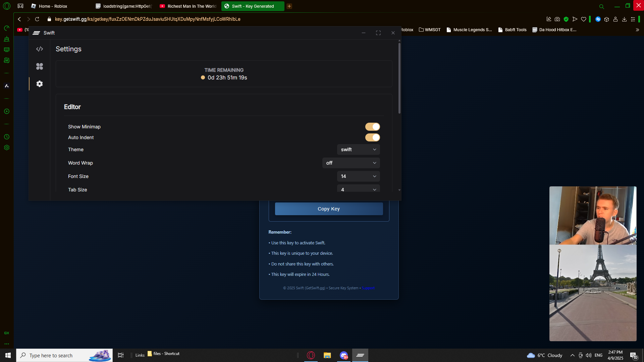Open the green shield privacy protection icon

(x=566, y=19)
